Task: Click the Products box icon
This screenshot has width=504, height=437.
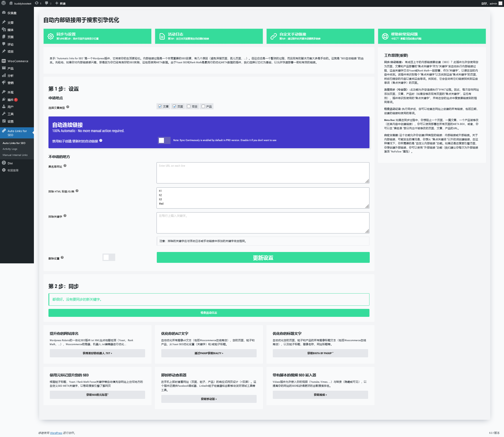Action: pos(4,68)
